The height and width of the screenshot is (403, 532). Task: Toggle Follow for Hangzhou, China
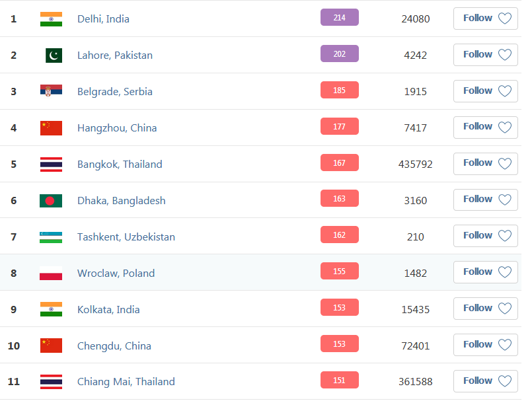coord(485,128)
